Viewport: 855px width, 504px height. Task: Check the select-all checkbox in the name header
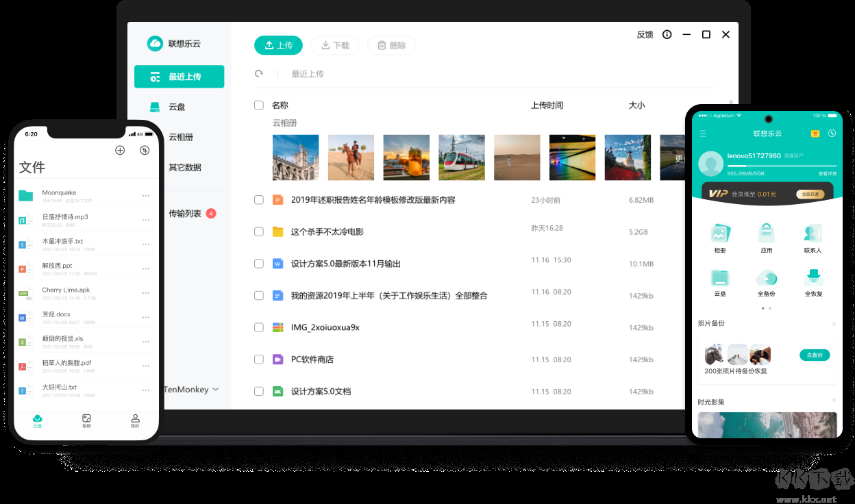point(259,105)
